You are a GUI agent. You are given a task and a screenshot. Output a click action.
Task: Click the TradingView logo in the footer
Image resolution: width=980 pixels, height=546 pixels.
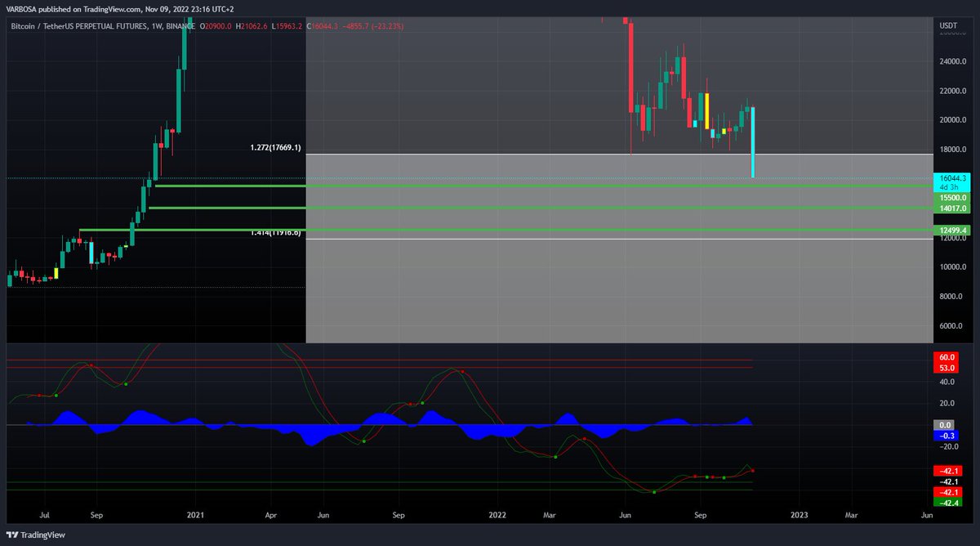tap(34, 535)
